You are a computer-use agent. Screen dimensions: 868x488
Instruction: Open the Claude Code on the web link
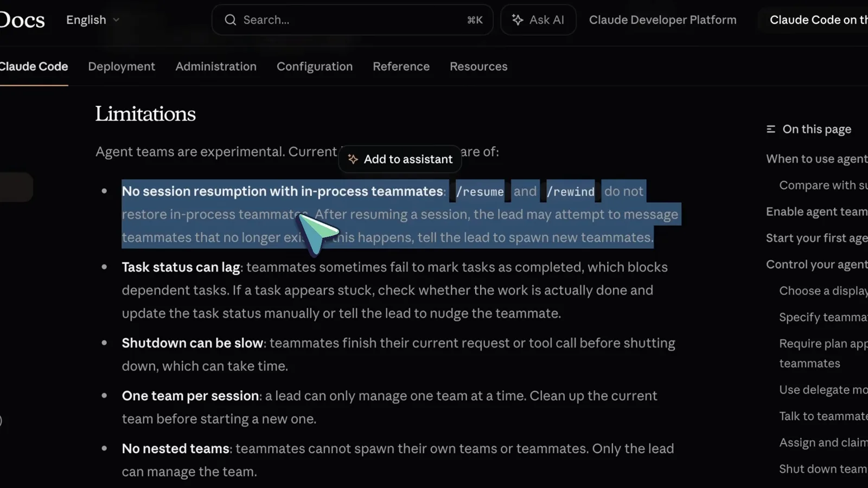click(819, 20)
